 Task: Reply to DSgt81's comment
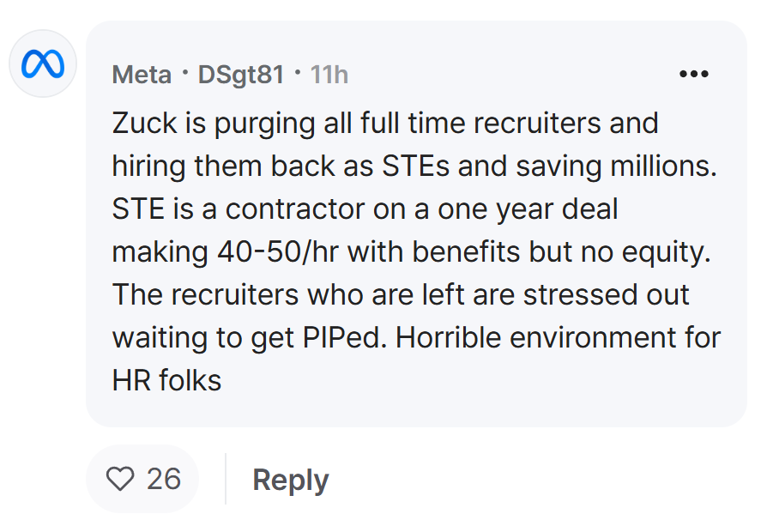pos(290,480)
